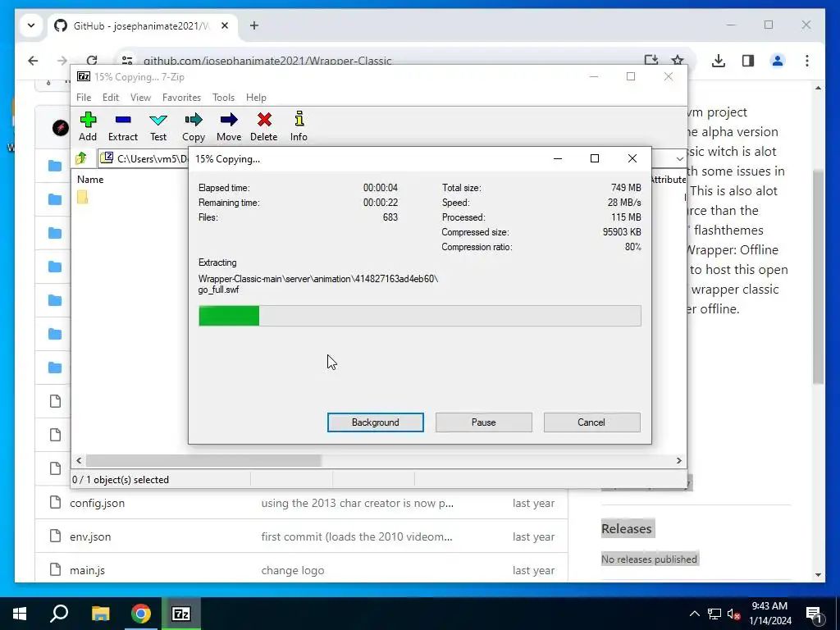Pause the copying operation

pyautogui.click(x=483, y=422)
